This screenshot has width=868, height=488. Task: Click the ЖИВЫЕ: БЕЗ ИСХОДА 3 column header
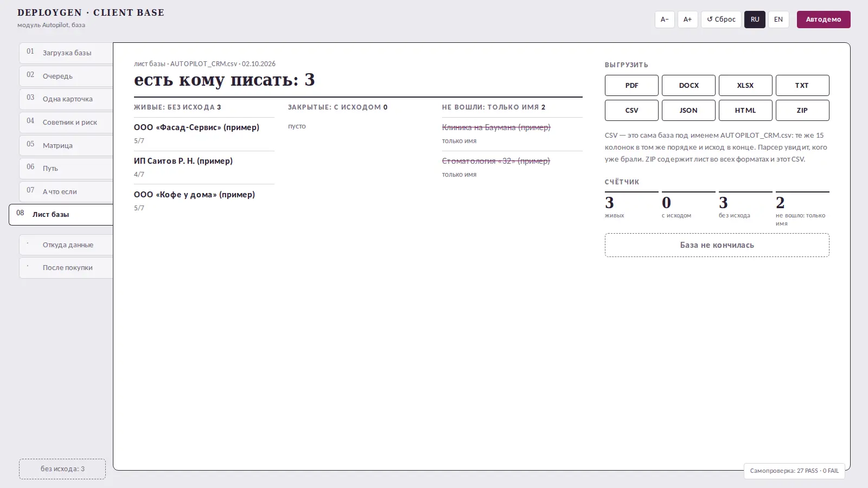coord(177,107)
